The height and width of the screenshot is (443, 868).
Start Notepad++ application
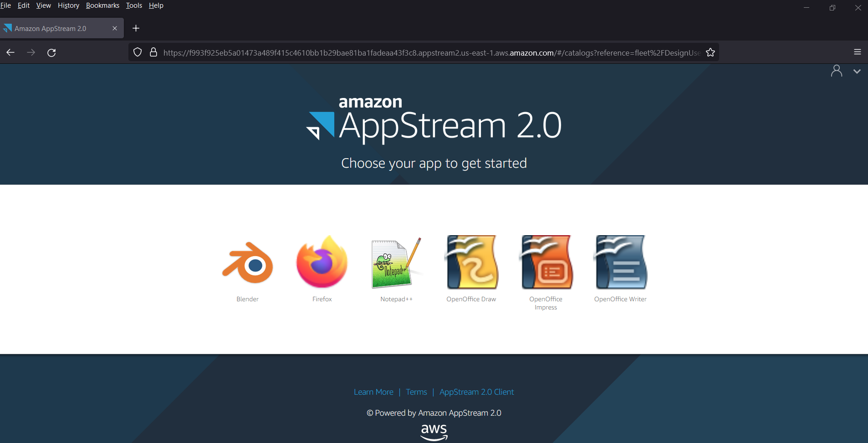(x=396, y=263)
